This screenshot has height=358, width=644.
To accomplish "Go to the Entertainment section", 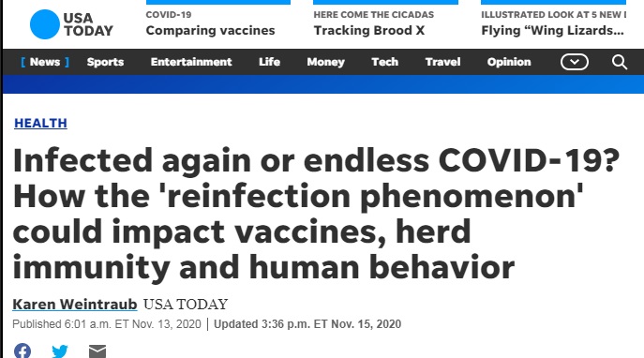I will click(x=191, y=62).
